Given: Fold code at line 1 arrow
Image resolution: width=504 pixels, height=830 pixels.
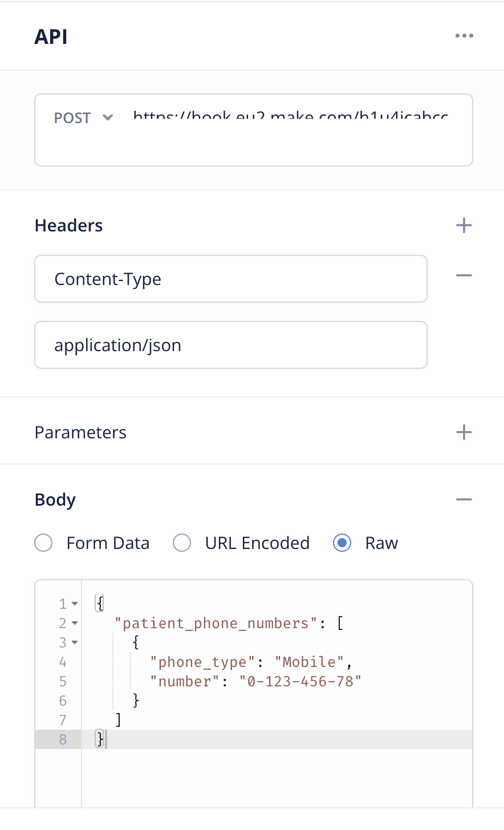Looking at the screenshot, I should (x=75, y=604).
